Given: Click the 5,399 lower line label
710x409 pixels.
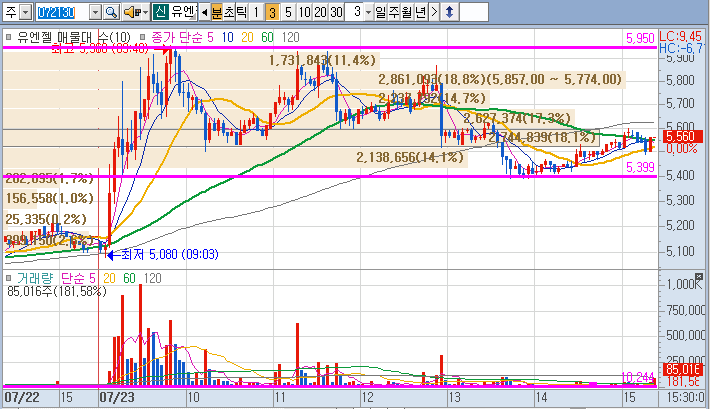Looking at the screenshot, I should (x=640, y=168).
